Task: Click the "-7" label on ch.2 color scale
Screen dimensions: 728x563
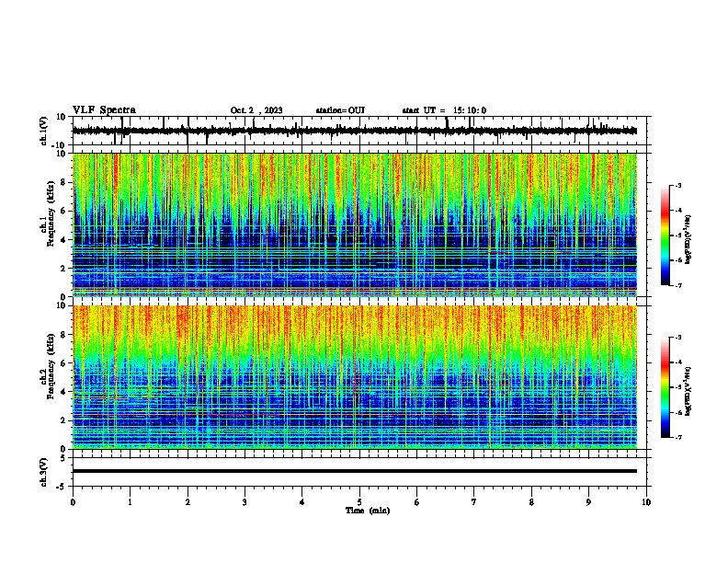Action: 677,437
